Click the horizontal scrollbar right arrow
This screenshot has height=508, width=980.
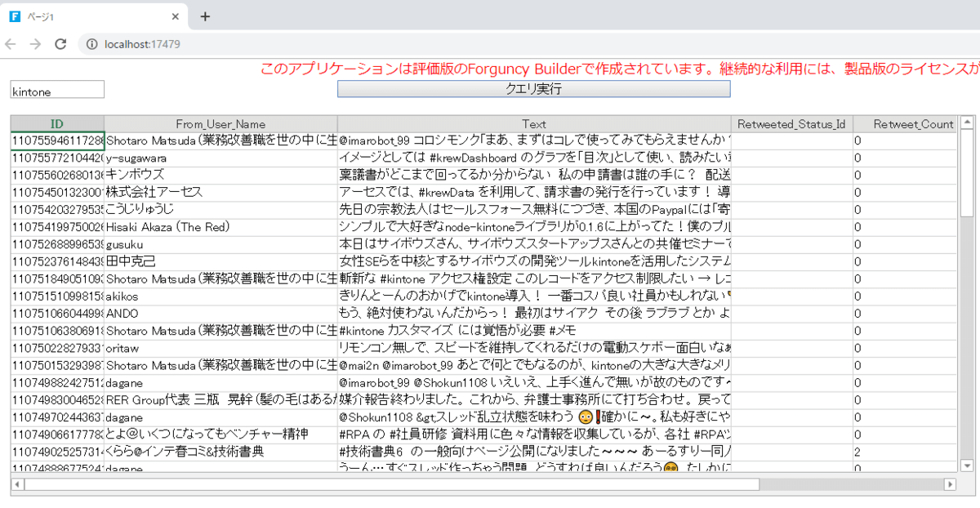coord(950,484)
